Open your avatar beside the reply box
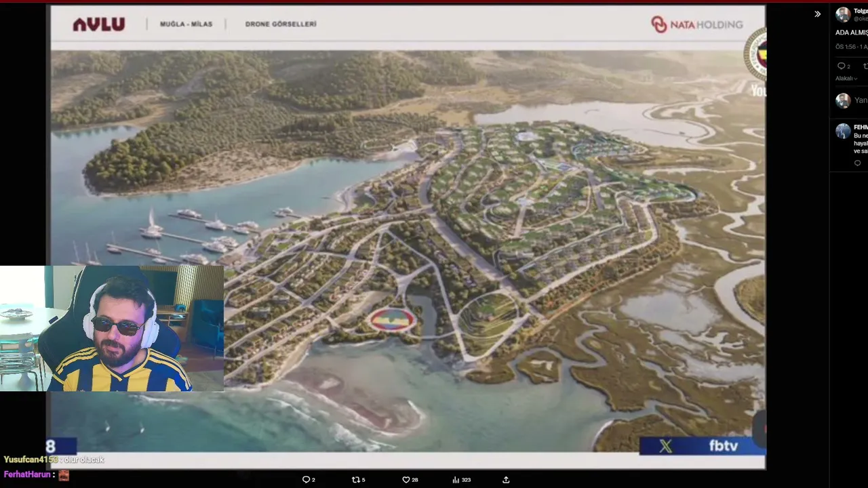This screenshot has height=488, width=868. coord(843,101)
